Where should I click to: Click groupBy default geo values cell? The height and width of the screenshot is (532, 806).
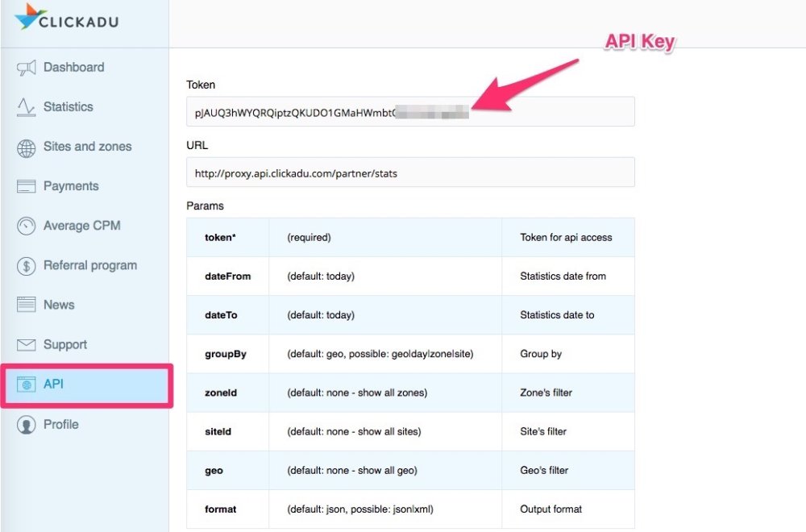click(385, 354)
